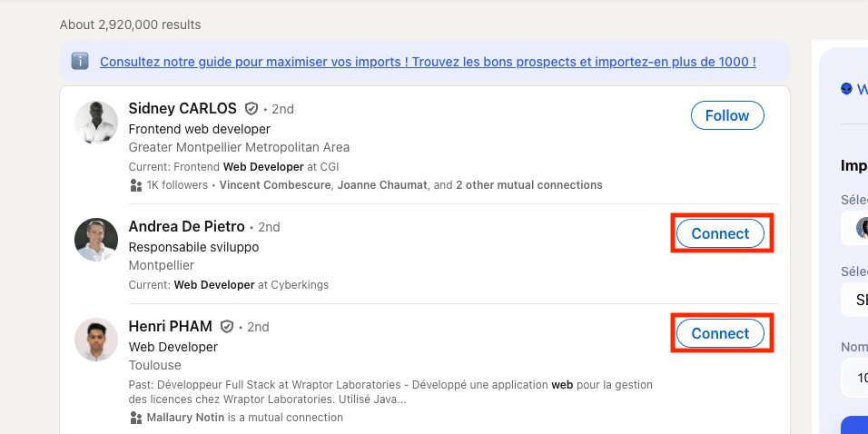Screen dimensions: 868x434
Task: Open Sidney CARLOS profile photo
Action: pos(96,123)
